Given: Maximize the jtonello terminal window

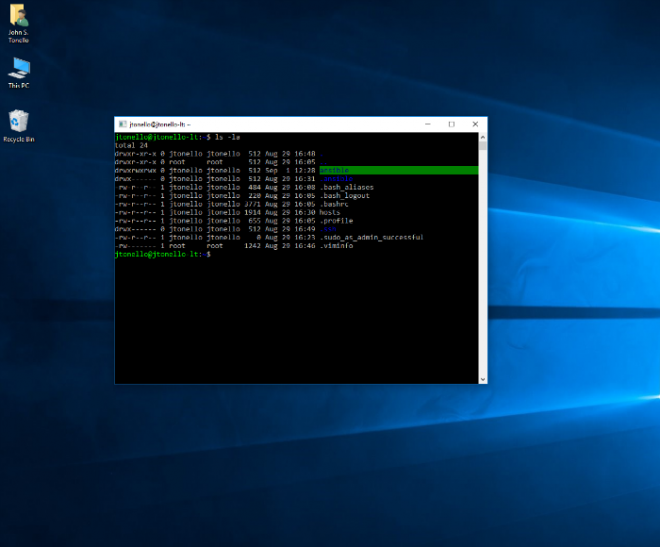Looking at the screenshot, I should click(452, 124).
